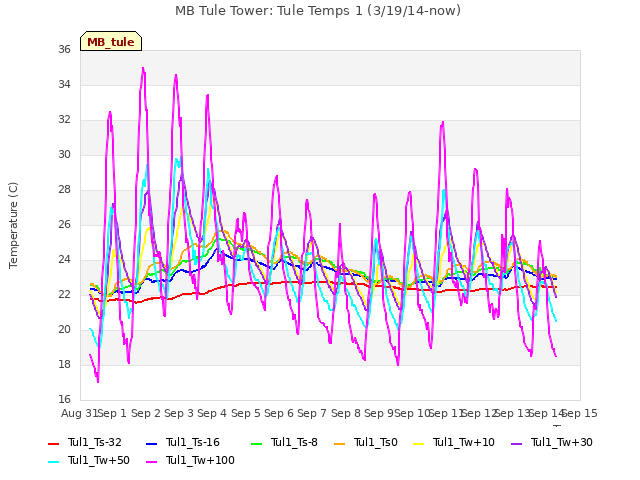640x480 pixels.
Task: Click the 16 y-axis tick label
Action: click(x=64, y=399)
